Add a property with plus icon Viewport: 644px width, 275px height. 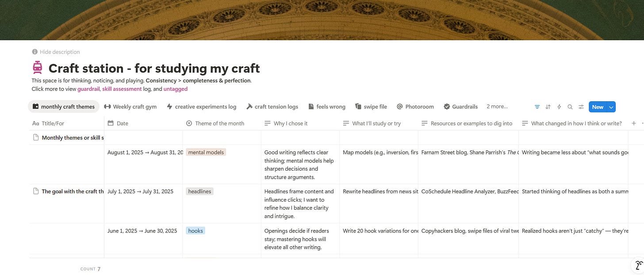point(634,123)
